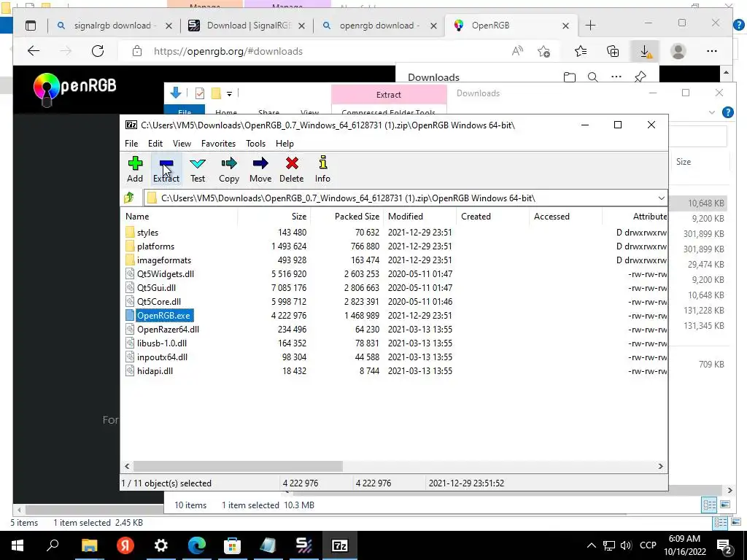Select Qt5Gui.dll file
Viewport: 747px width, 560px height.
[156, 287]
